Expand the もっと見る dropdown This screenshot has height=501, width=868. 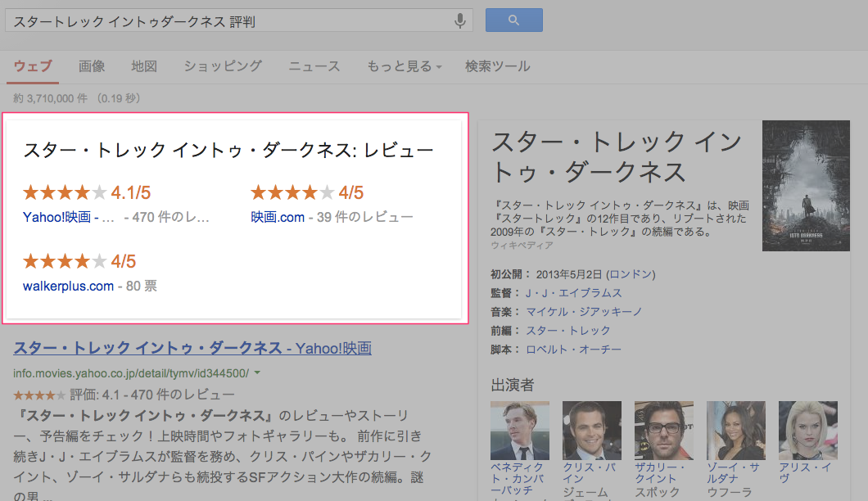(405, 66)
